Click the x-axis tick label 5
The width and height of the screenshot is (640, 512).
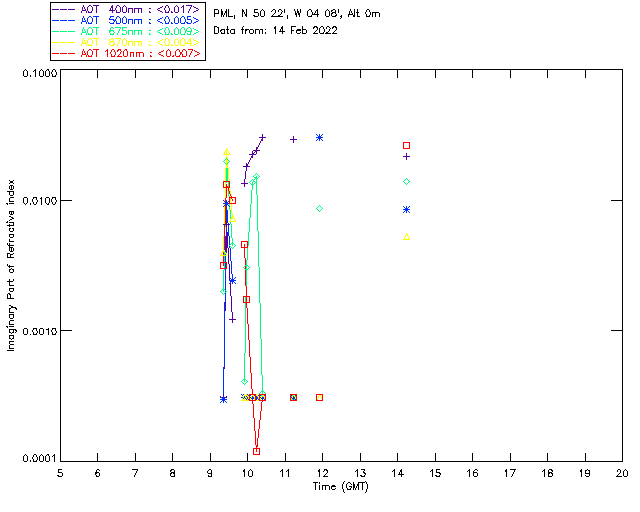coord(60,473)
